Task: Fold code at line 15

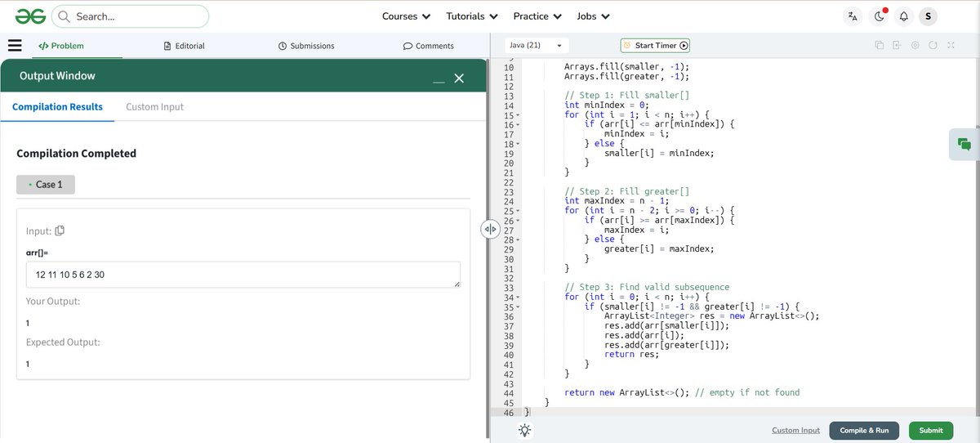Action: tap(518, 116)
